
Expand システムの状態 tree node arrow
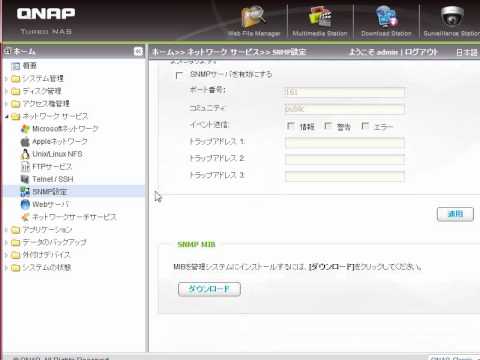pyautogui.click(x=6, y=268)
